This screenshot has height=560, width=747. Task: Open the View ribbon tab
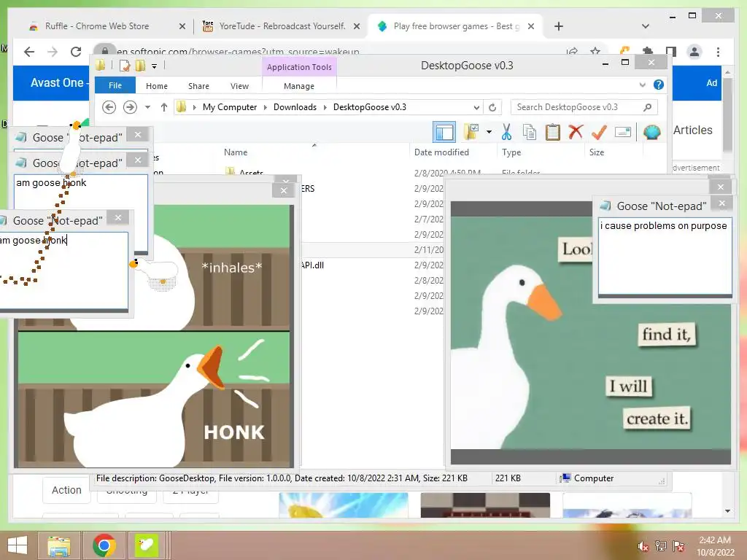coord(239,86)
